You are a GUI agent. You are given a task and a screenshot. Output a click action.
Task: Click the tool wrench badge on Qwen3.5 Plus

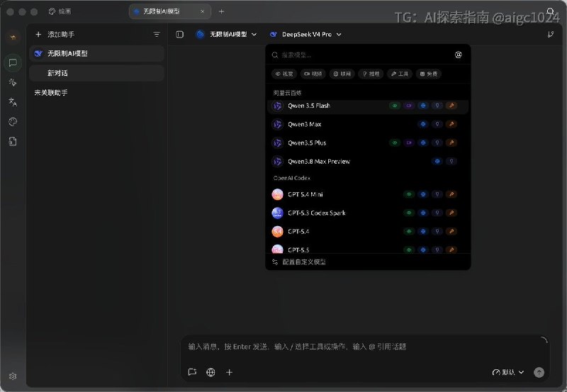click(x=451, y=142)
